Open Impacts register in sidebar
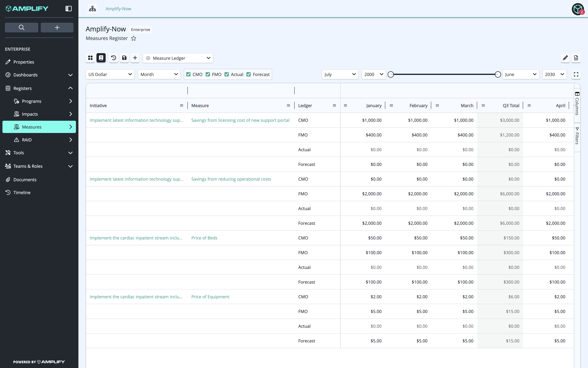588x368 pixels. (39, 114)
